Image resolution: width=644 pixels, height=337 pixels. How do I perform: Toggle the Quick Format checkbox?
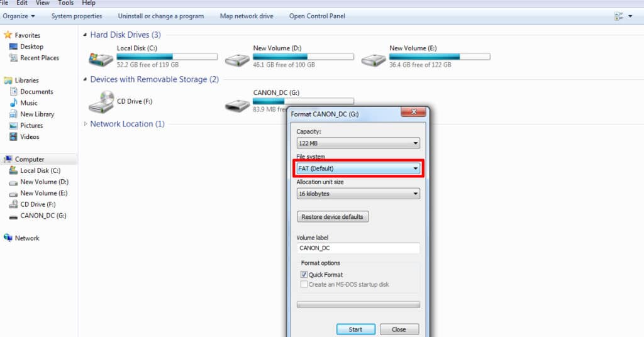coord(304,274)
